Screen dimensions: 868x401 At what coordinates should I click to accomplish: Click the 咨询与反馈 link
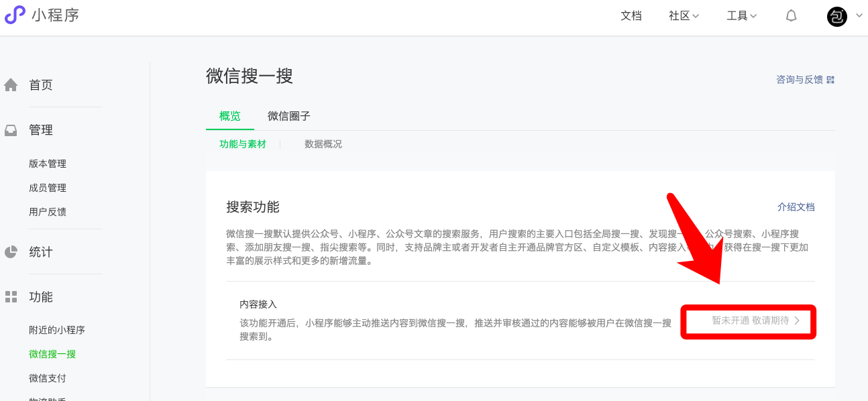click(800, 80)
